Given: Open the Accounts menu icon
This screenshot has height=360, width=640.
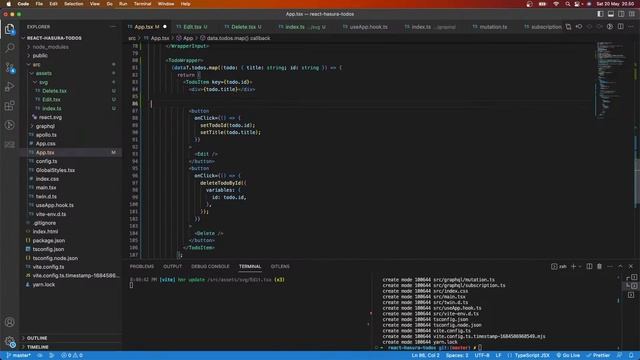Looking at the screenshot, I should coord(9,322).
